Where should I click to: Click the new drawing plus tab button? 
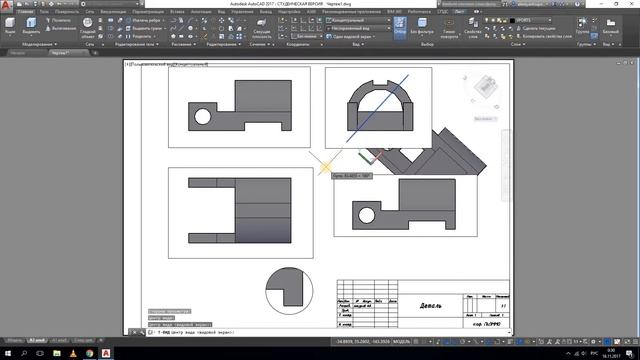point(95,53)
